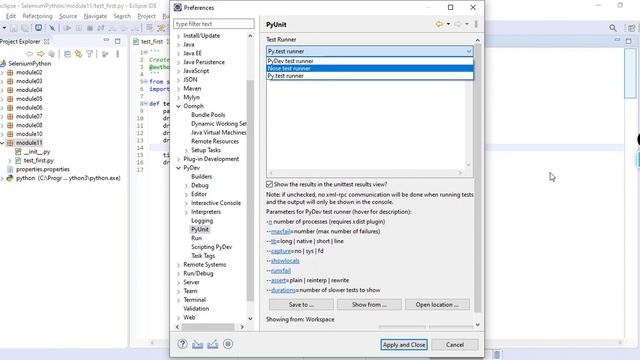Screen dimensions: 640x360
Task: Select the Validation preference page
Action: tap(196, 309)
